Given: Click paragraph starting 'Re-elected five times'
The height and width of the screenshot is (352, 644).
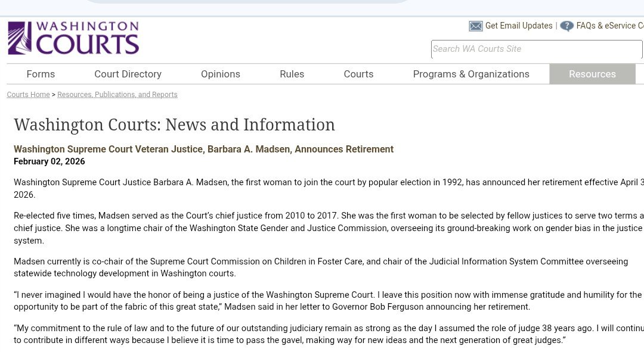Looking at the screenshot, I should pyautogui.click(x=329, y=228).
